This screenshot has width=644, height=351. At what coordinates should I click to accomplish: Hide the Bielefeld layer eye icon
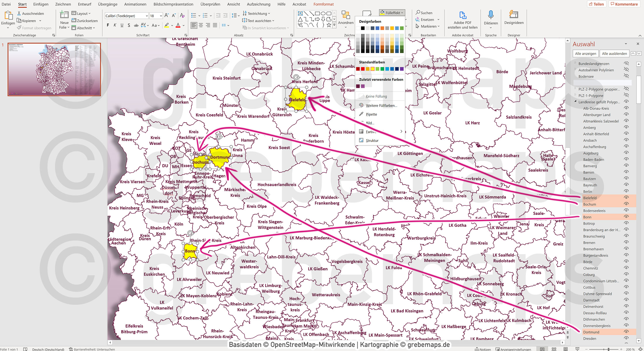pyautogui.click(x=626, y=198)
